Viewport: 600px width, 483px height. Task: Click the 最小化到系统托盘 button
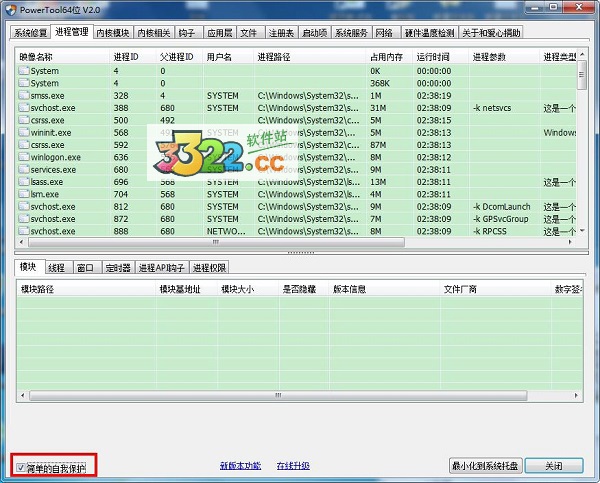click(485, 466)
